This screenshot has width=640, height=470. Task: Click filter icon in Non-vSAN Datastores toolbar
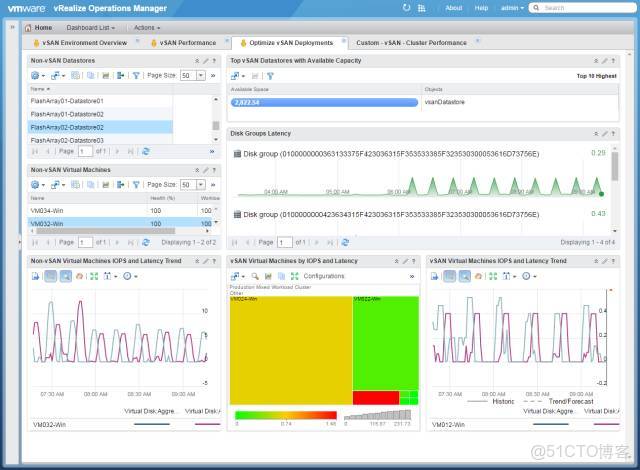pos(136,75)
